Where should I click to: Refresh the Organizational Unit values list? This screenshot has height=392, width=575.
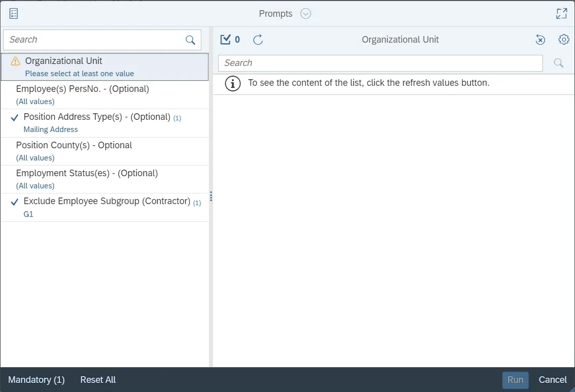tap(258, 40)
